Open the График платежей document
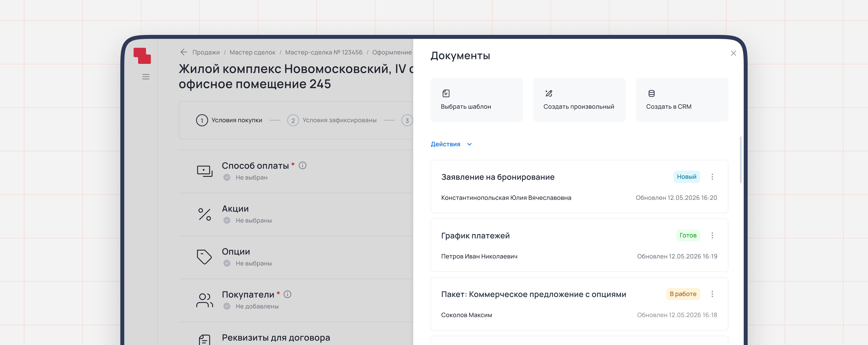868x345 pixels. (579, 245)
